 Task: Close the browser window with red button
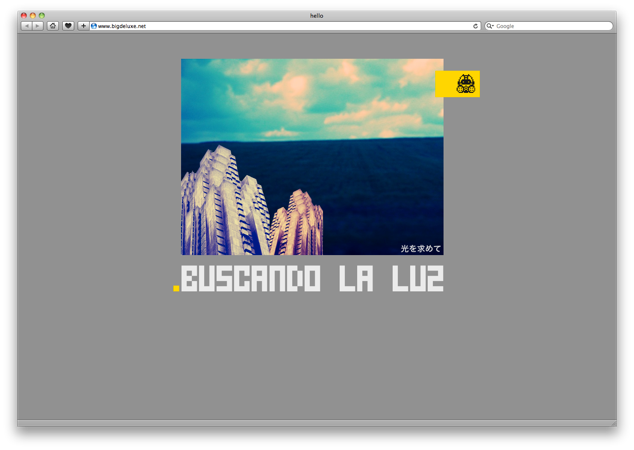pyautogui.click(x=24, y=15)
